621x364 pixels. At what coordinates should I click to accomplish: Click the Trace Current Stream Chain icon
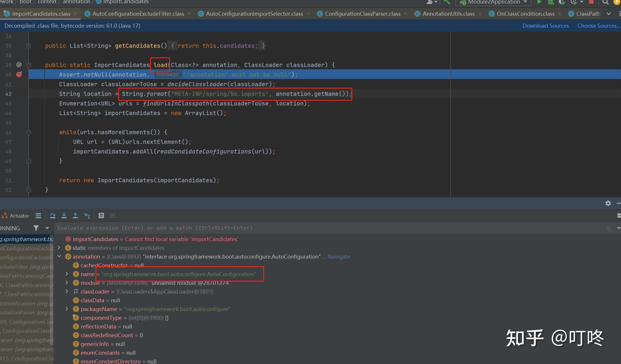113,215
